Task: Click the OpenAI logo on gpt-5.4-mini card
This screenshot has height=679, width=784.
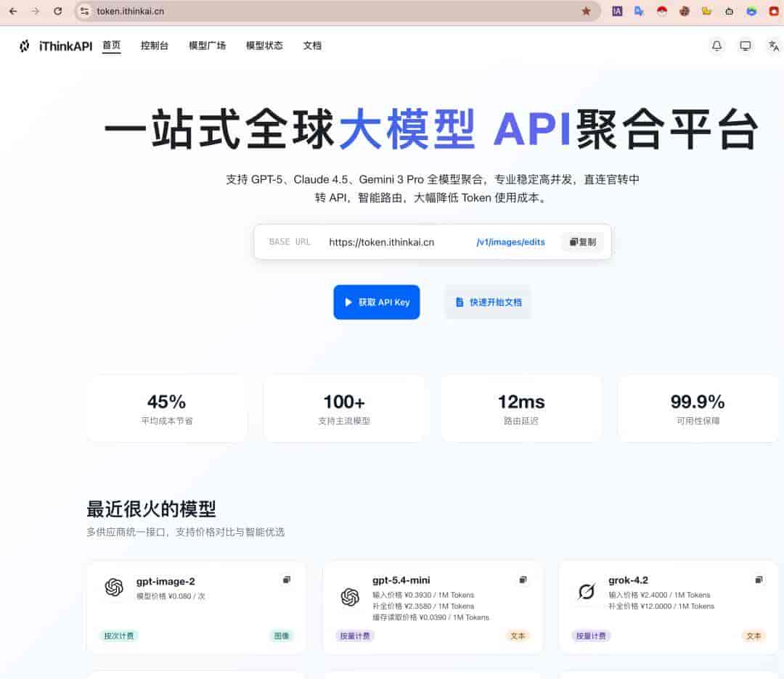Action: point(350,596)
